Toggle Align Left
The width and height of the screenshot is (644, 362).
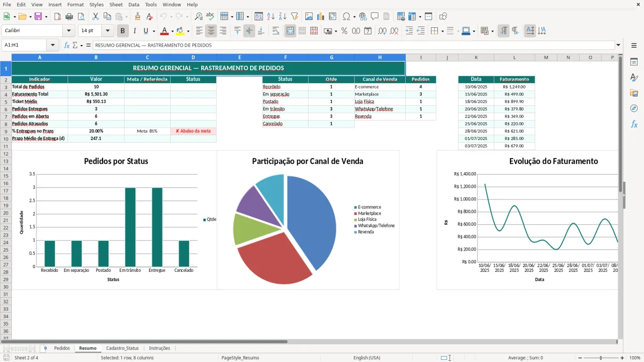[x=200, y=31]
